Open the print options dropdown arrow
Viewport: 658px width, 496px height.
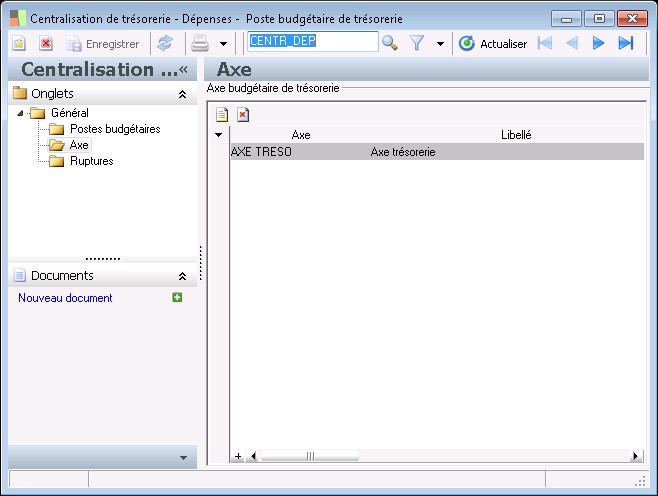(224, 44)
